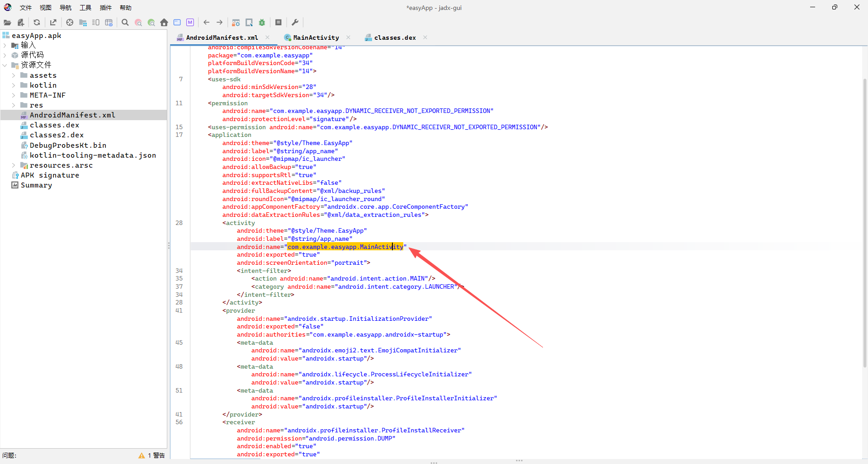Open the 工具 menu
The height and width of the screenshot is (464, 868).
point(85,8)
